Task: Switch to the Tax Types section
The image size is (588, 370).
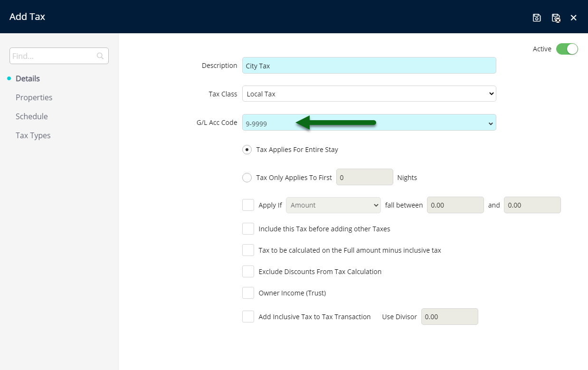Action: pyautogui.click(x=33, y=135)
